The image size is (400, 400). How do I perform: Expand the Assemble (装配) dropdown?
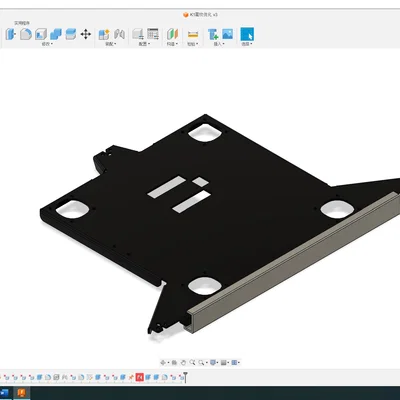(x=110, y=44)
